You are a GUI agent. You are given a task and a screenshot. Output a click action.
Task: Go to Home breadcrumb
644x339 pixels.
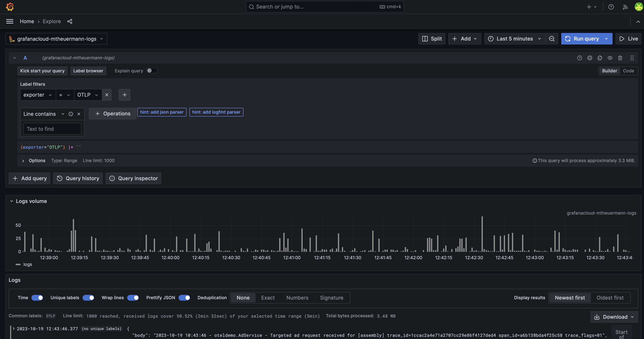[27, 21]
